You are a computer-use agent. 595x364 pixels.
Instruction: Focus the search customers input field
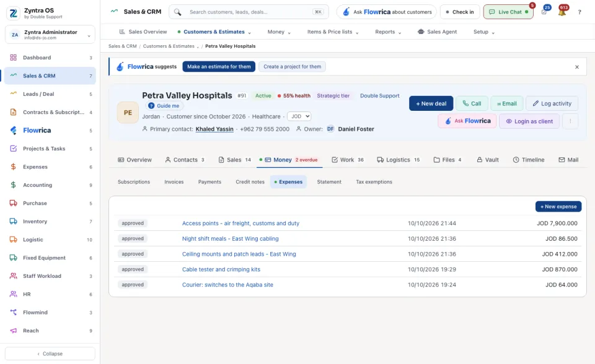tap(249, 12)
